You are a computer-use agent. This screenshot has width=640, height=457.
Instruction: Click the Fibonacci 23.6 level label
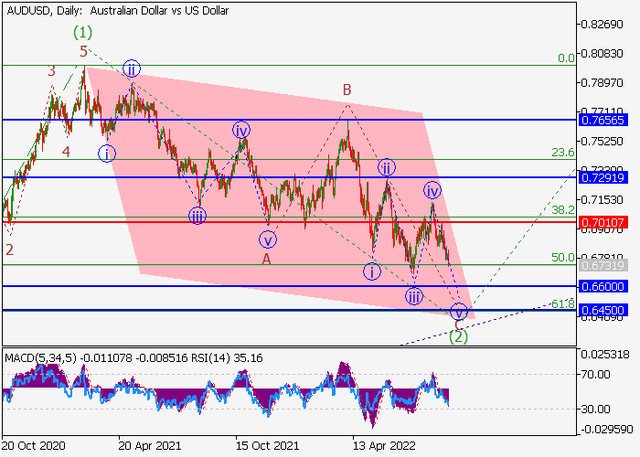[x=562, y=153]
